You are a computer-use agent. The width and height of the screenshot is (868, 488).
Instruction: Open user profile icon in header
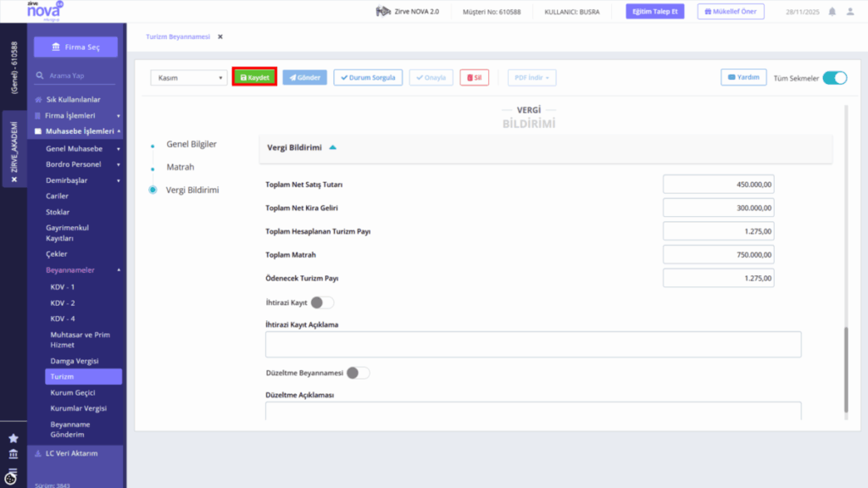pyautogui.click(x=850, y=12)
